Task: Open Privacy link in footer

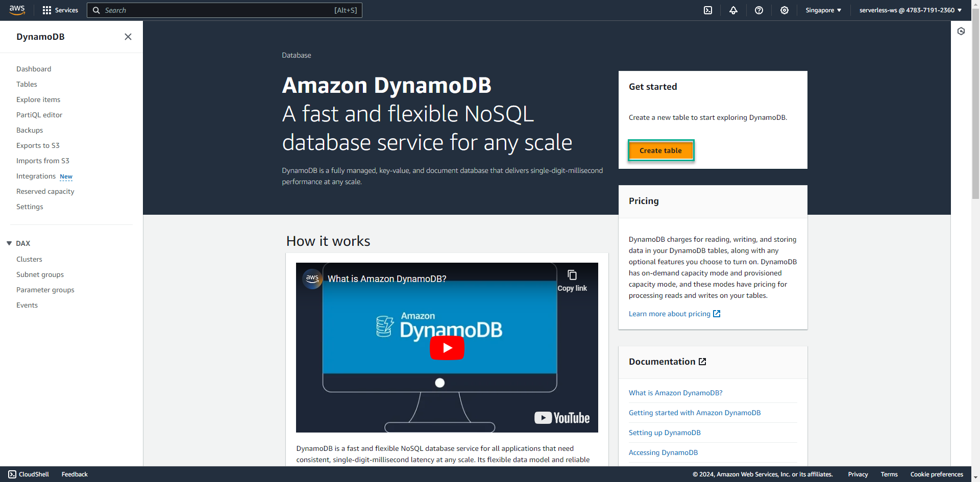Action: 858,474
